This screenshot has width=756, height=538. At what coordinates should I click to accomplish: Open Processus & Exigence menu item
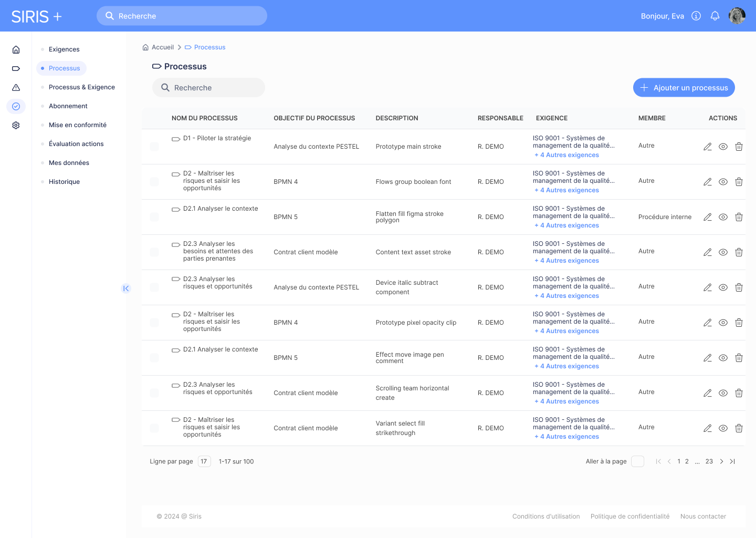click(x=81, y=87)
